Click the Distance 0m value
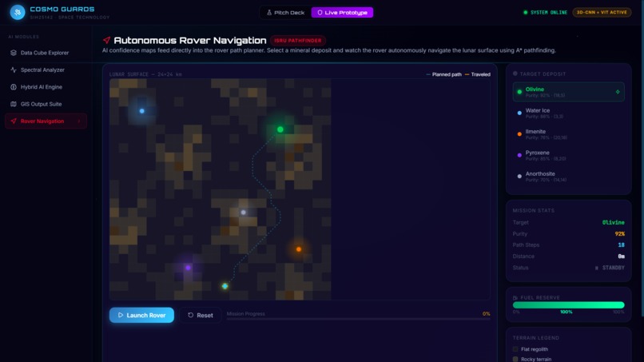The height and width of the screenshot is (362, 644). coord(621,257)
